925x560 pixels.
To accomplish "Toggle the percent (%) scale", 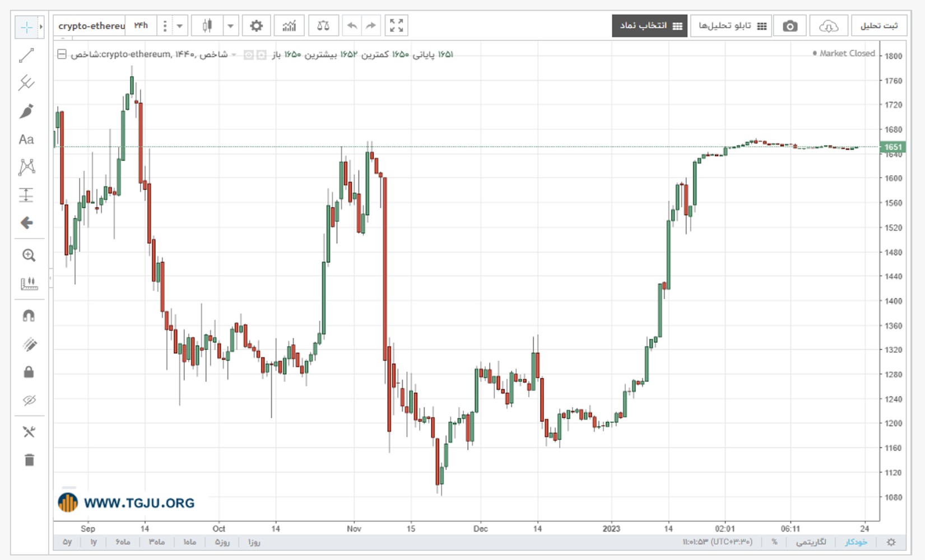I will (774, 542).
